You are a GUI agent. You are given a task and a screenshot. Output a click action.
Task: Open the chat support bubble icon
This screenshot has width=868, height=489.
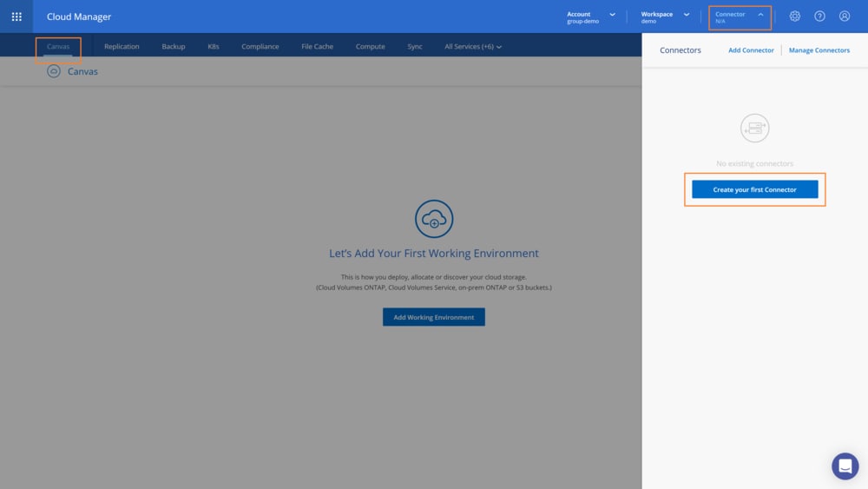pyautogui.click(x=845, y=466)
